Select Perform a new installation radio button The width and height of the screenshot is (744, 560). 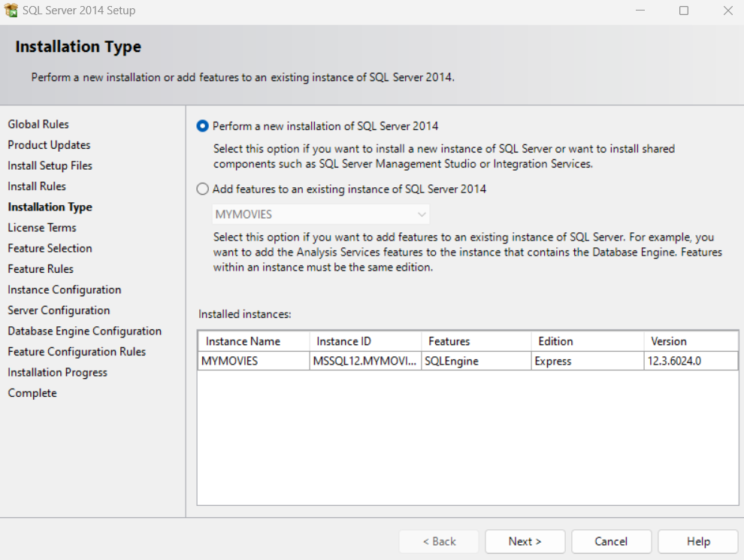pyautogui.click(x=203, y=126)
